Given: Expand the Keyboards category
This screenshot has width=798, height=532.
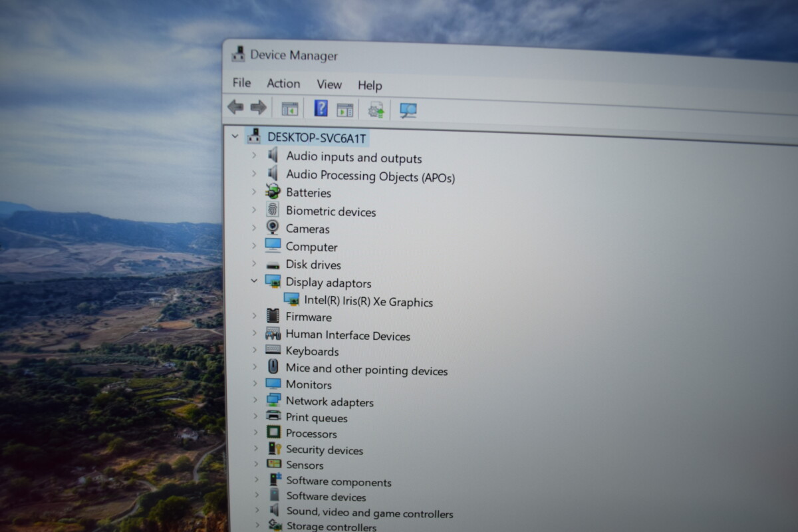Looking at the screenshot, I should point(253,350).
